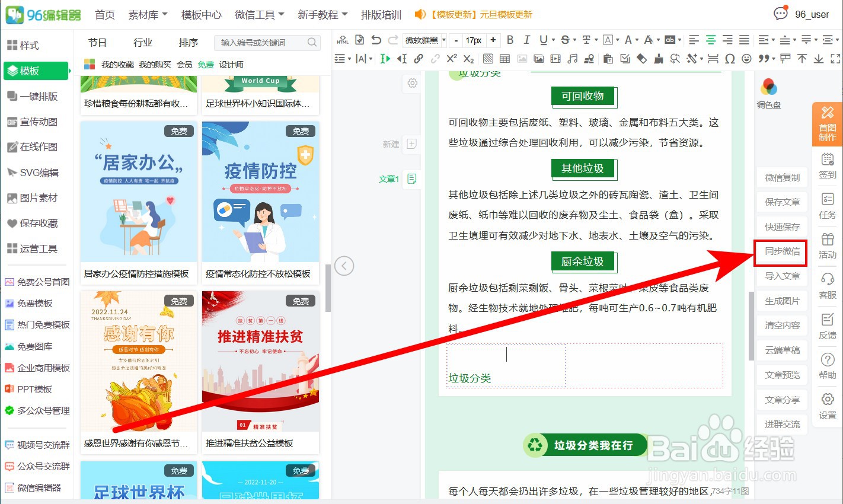Justify text alignment

tap(744, 40)
